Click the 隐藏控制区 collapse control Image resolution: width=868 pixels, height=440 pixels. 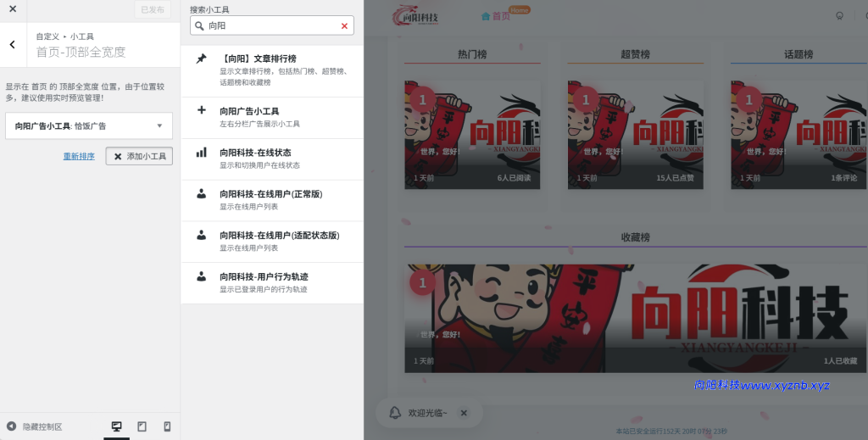tap(34, 426)
